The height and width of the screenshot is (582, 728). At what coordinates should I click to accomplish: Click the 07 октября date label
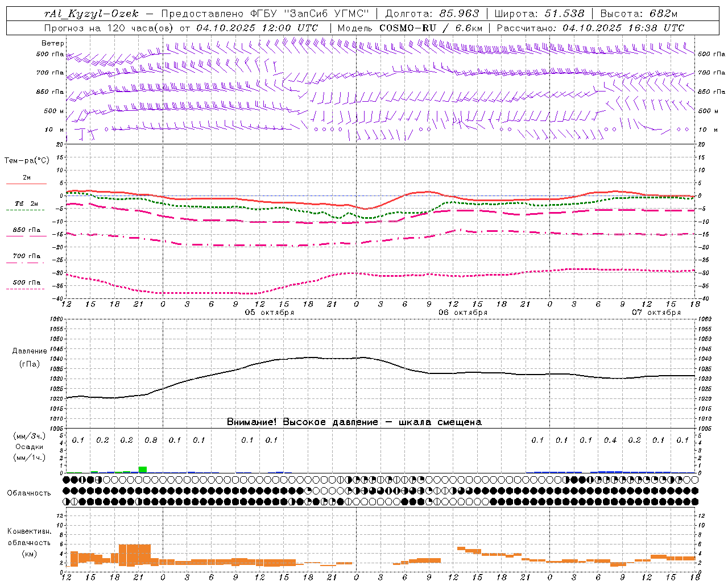[656, 313]
